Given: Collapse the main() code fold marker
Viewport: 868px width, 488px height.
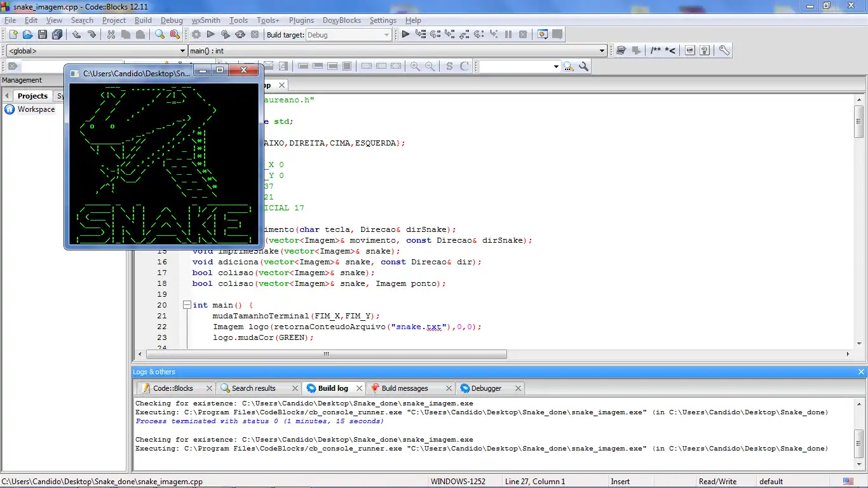Looking at the screenshot, I should tap(187, 305).
